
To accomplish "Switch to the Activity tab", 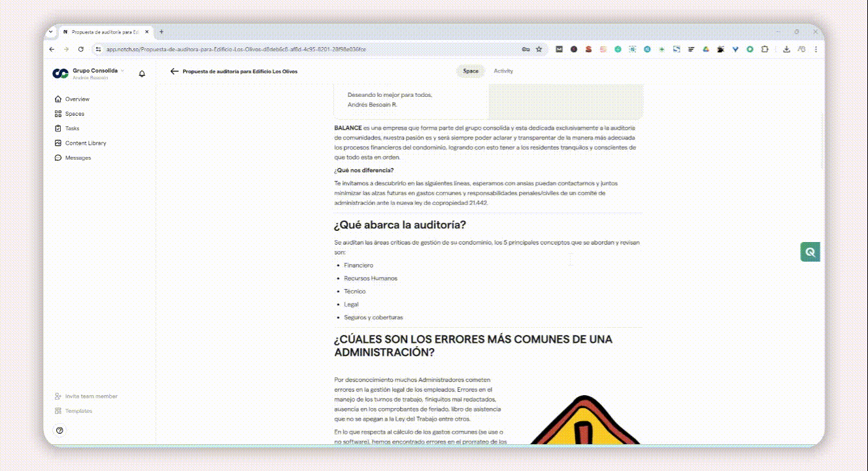I will [503, 71].
